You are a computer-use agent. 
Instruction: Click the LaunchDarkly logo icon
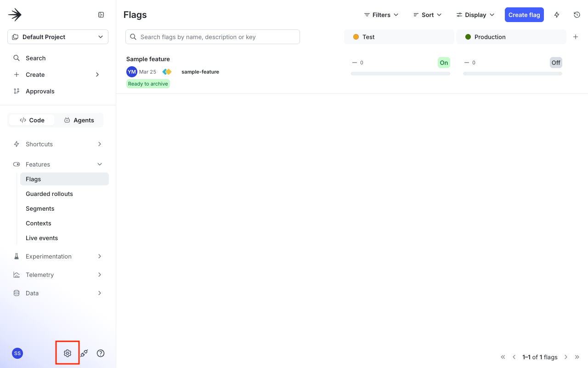coord(15,15)
